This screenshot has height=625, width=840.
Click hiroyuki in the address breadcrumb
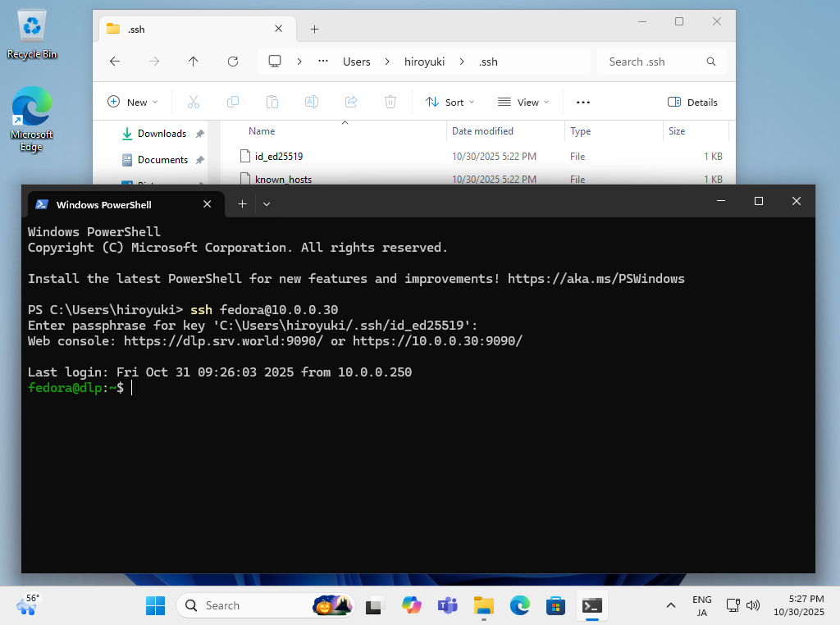click(424, 62)
